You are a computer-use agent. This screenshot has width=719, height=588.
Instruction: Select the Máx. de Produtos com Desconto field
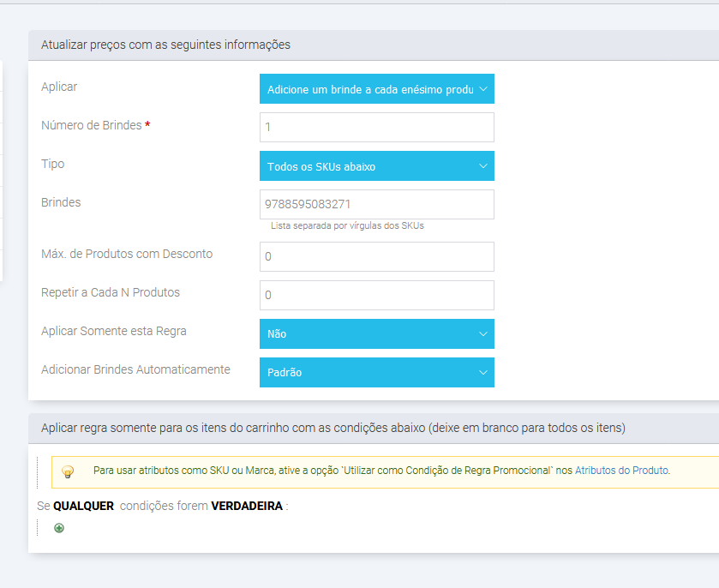point(376,256)
